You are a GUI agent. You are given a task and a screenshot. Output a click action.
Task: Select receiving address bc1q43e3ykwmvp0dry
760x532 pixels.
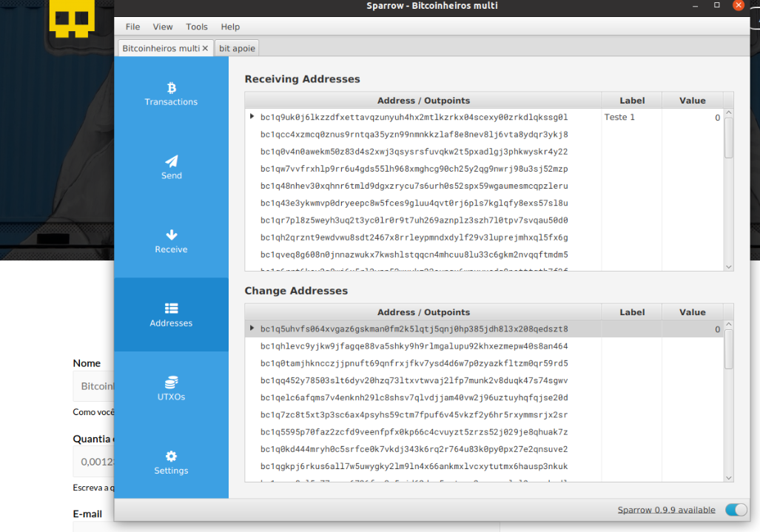pos(414,203)
